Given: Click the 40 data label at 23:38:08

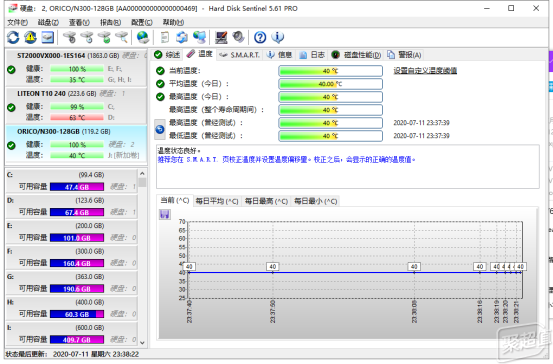Looking at the screenshot, I should point(414,267).
